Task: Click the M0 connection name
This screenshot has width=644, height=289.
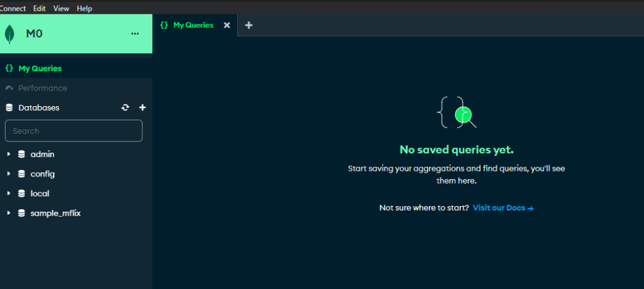Action: [x=34, y=34]
